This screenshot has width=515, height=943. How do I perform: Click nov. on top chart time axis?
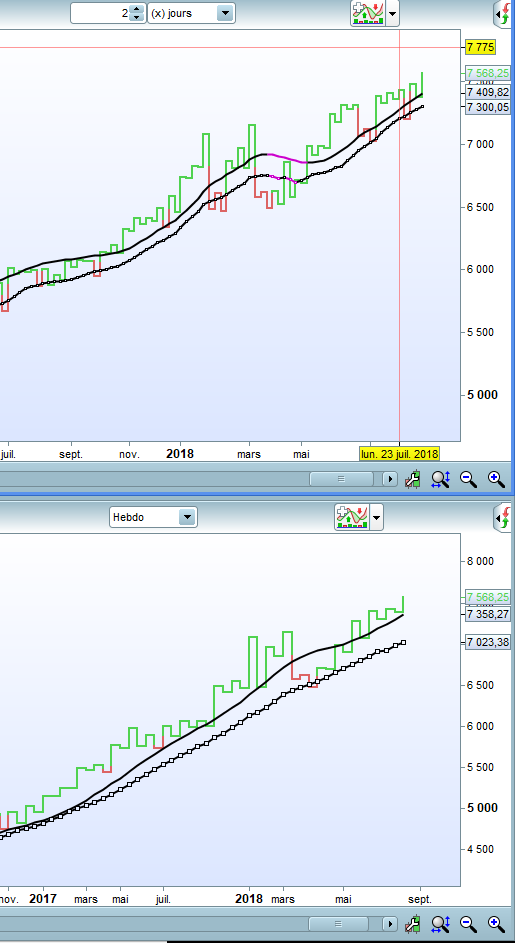click(x=129, y=454)
